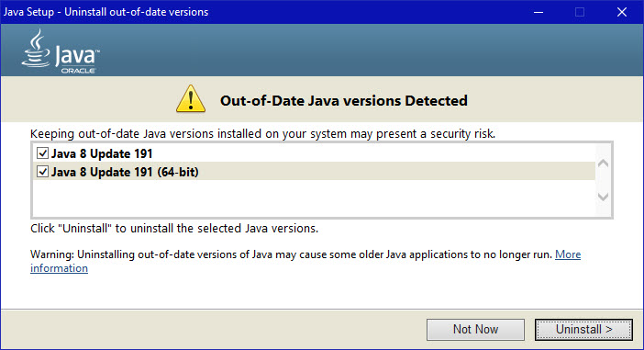Click the security risk description text

(x=263, y=134)
